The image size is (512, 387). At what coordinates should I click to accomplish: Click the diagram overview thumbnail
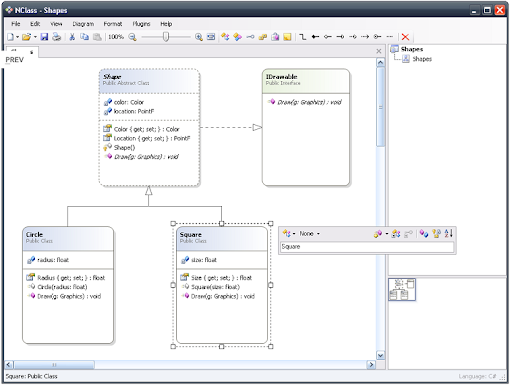point(402,289)
